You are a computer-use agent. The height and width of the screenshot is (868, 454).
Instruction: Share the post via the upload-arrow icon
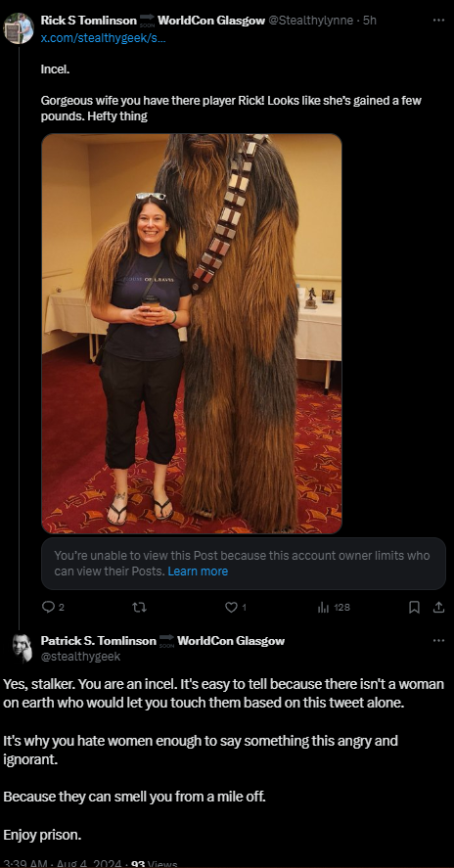click(x=438, y=608)
